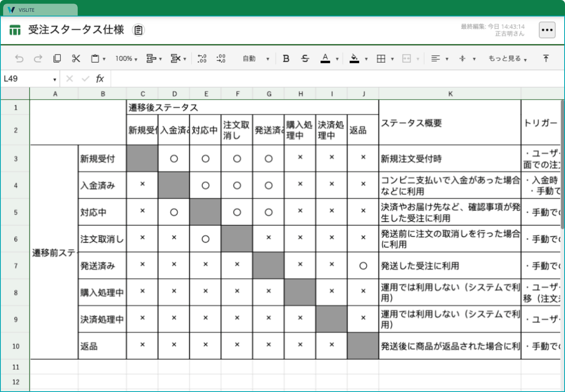Click the 受注スタータス仕様 document title
The height and width of the screenshot is (392, 565).
(76, 30)
